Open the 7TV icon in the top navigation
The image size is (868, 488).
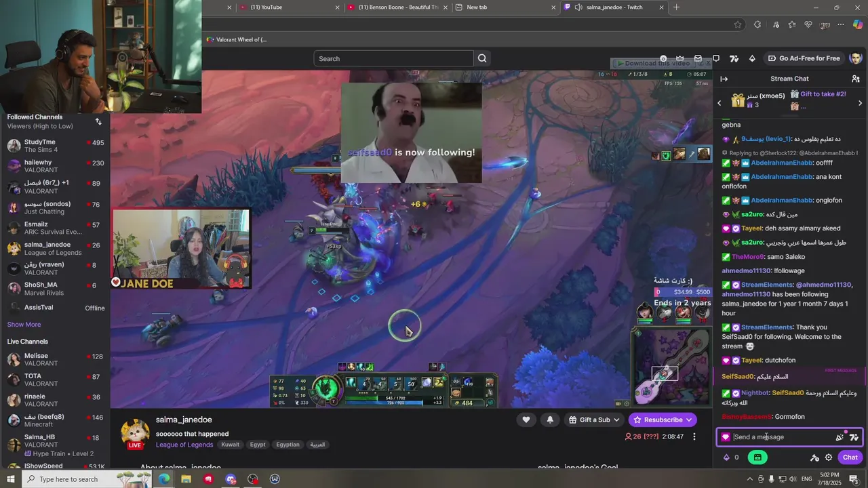[x=734, y=58]
